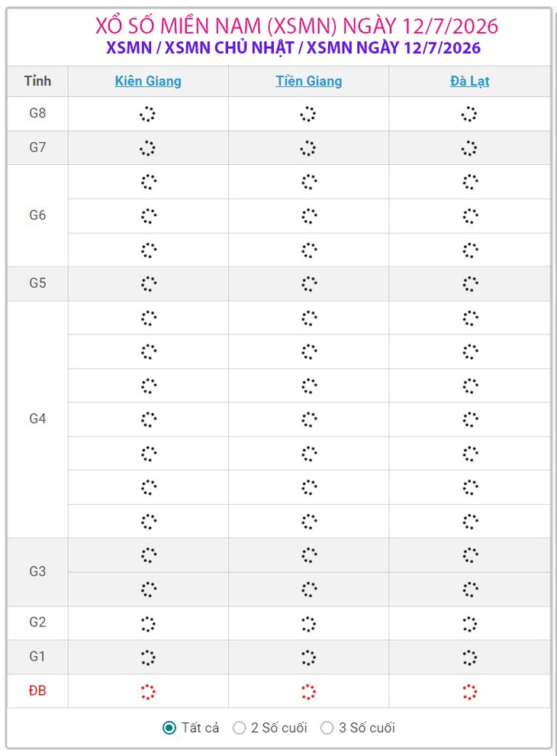557x756 pixels.
Task: Open the Kiên Giang province link
Action: point(148,81)
